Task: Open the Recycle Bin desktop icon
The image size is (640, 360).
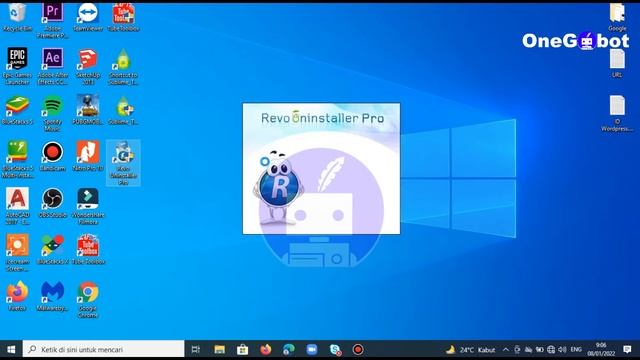Action: [x=17, y=16]
